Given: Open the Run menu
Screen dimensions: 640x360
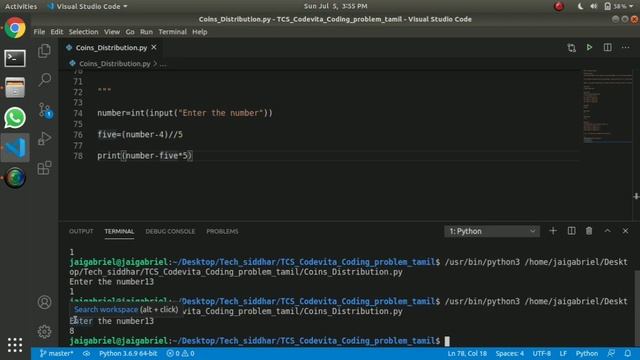Looking at the screenshot, I should pyautogui.click(x=146, y=32).
